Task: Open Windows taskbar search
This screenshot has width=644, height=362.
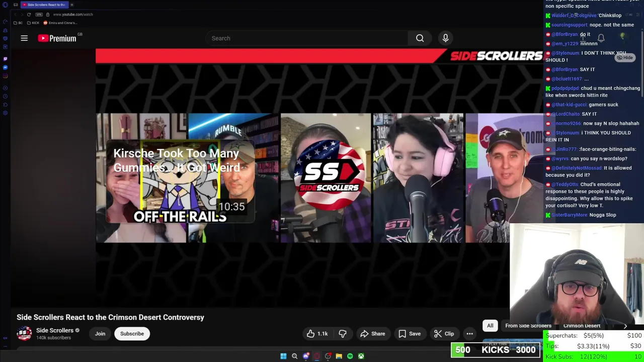Action: [x=294, y=356]
